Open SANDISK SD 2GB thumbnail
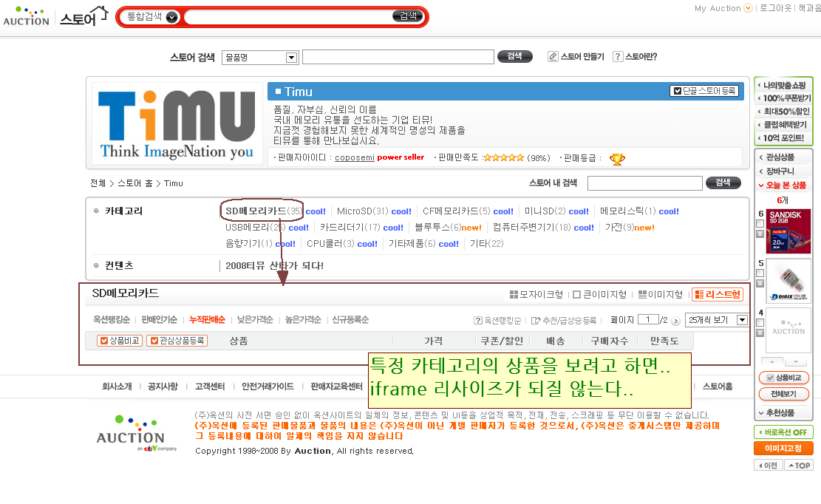The image size is (821, 504). pyautogui.click(x=788, y=231)
